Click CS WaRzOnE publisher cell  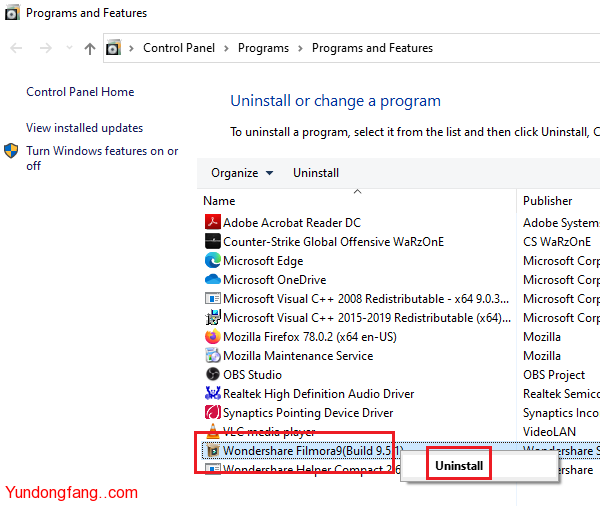[557, 242]
